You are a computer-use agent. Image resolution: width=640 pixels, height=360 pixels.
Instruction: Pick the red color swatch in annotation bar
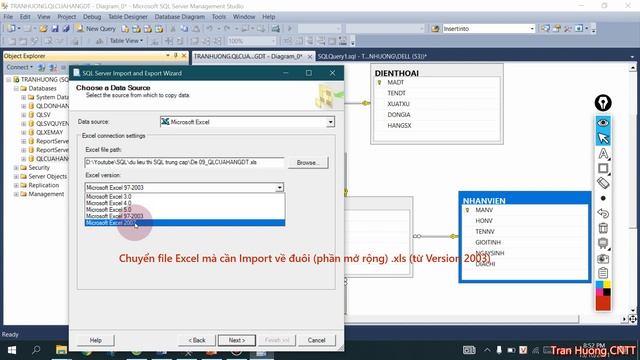[603, 304]
